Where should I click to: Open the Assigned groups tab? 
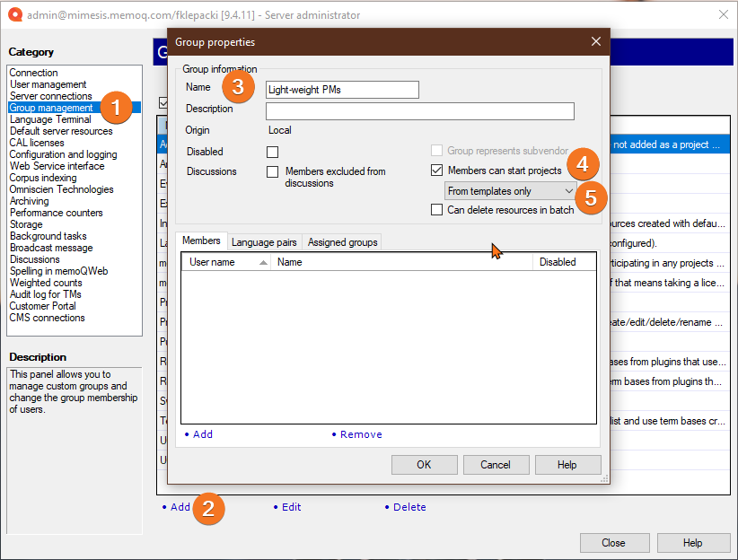point(342,242)
